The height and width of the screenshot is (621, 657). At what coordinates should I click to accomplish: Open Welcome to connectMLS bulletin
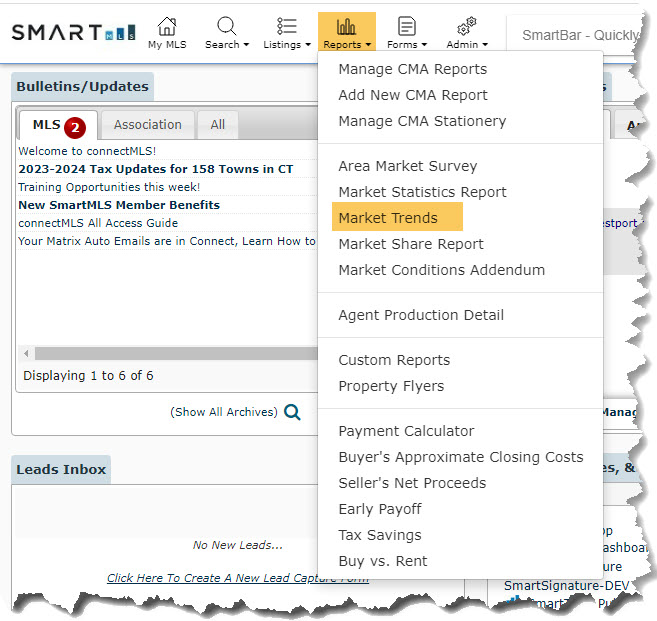tap(87, 151)
